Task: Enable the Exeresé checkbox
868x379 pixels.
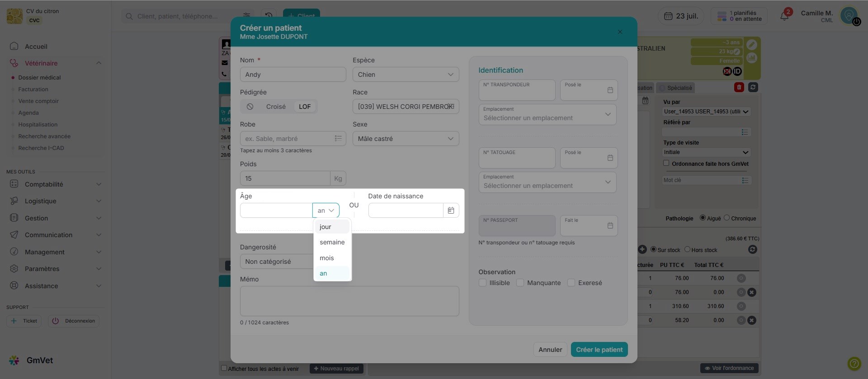Action: coord(571,283)
